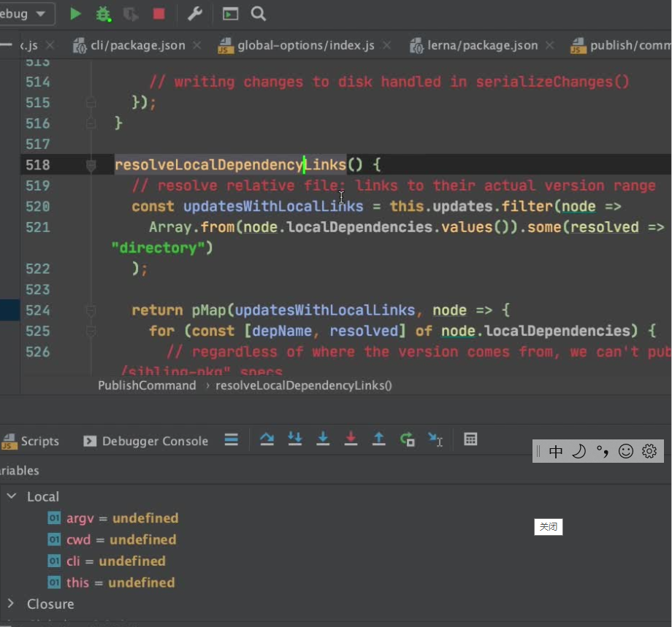672x627 pixels.
Task: Open the Debugger Console tab
Action: [145, 441]
